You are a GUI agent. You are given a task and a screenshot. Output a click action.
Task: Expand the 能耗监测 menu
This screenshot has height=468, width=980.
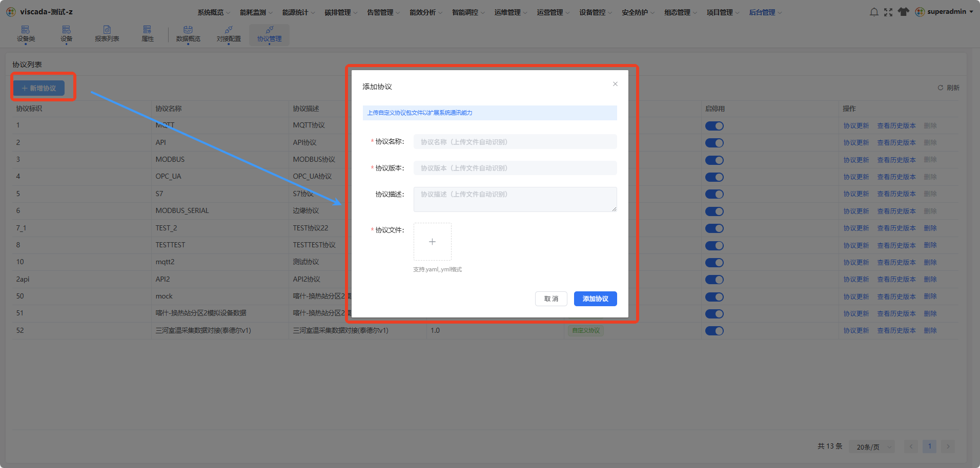pyautogui.click(x=256, y=12)
